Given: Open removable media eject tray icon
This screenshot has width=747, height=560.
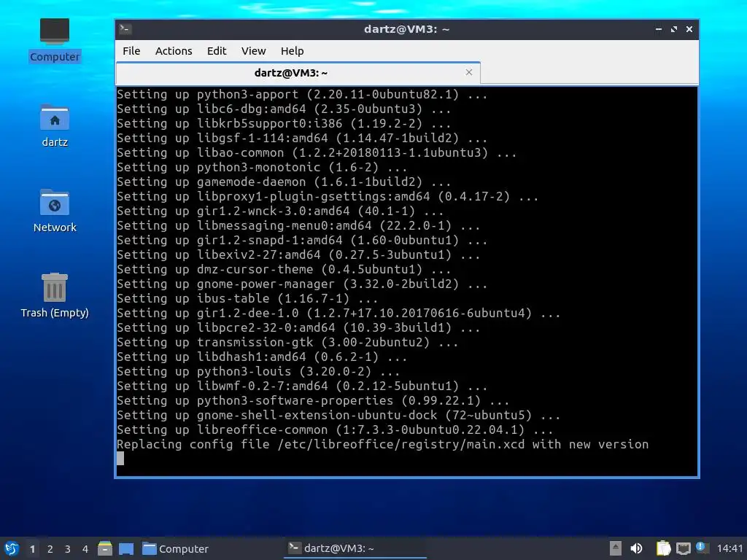Looking at the screenshot, I should [x=616, y=548].
